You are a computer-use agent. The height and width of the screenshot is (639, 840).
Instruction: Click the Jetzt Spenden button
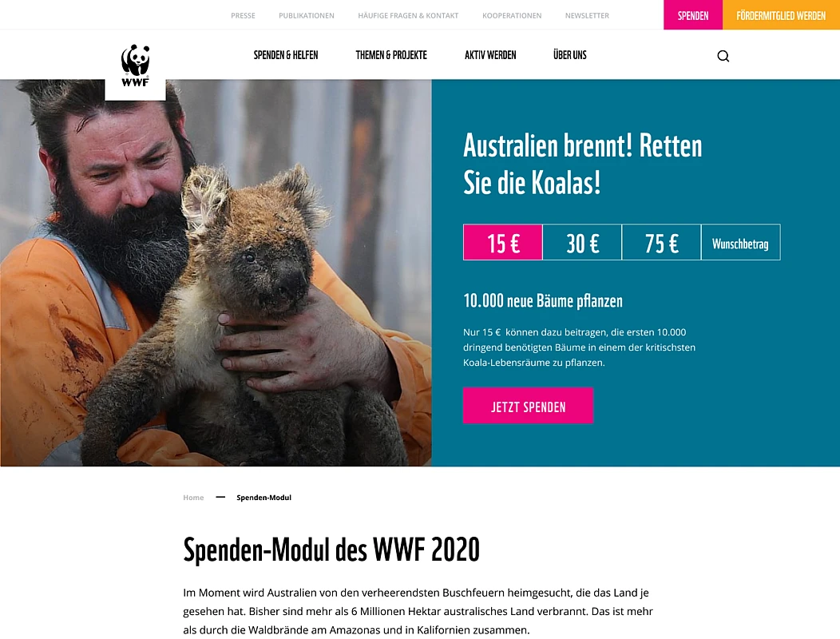[x=529, y=406]
